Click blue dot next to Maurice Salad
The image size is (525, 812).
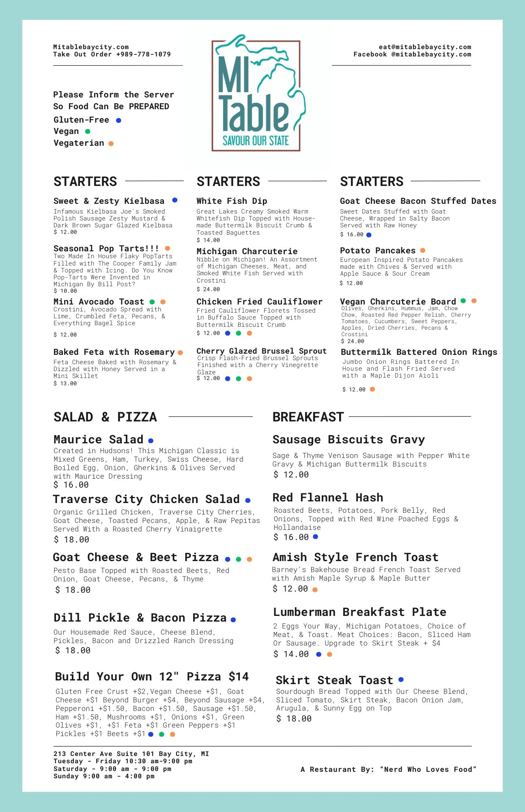click(x=151, y=441)
